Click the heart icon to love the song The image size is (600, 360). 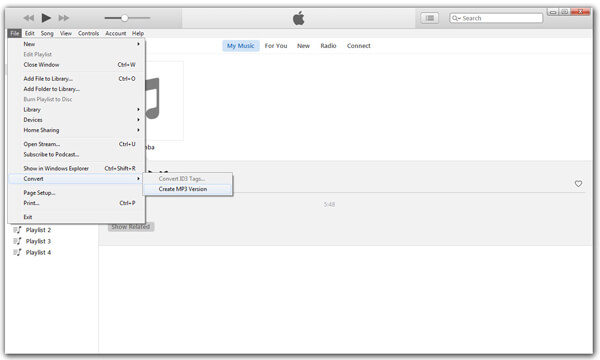tap(578, 184)
